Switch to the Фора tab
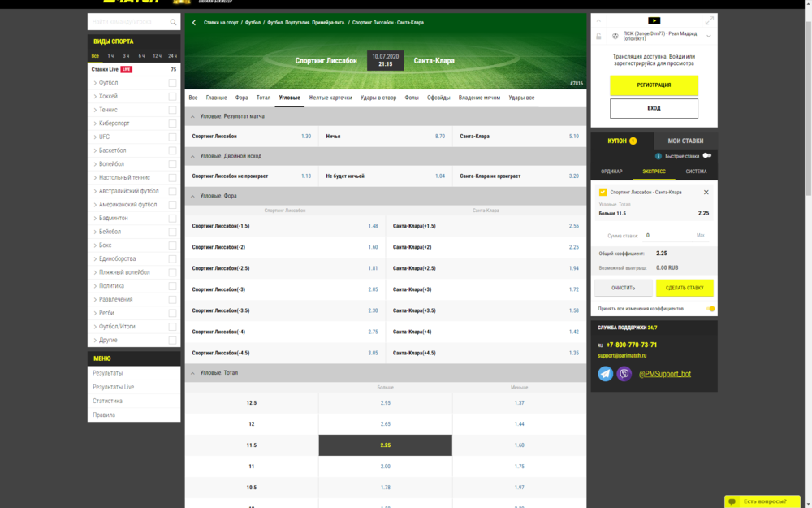812x508 pixels. tap(241, 98)
